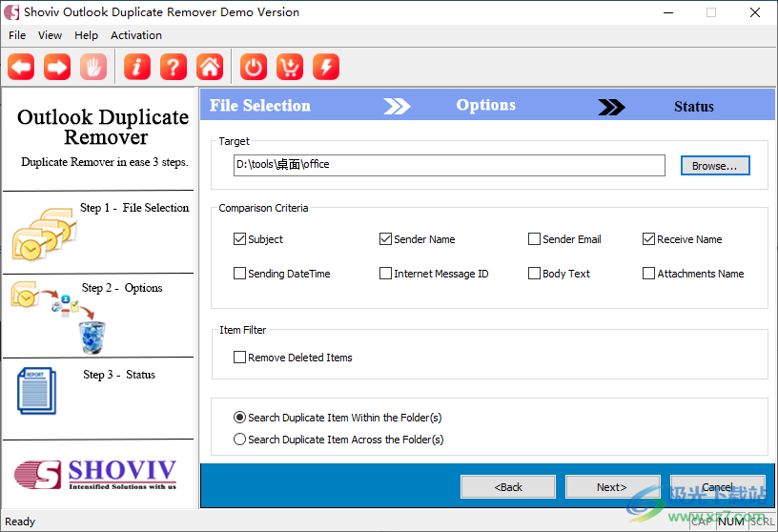The image size is (778, 532).
Task: Click the red forward arrow toolbar icon
Action: [x=57, y=67]
